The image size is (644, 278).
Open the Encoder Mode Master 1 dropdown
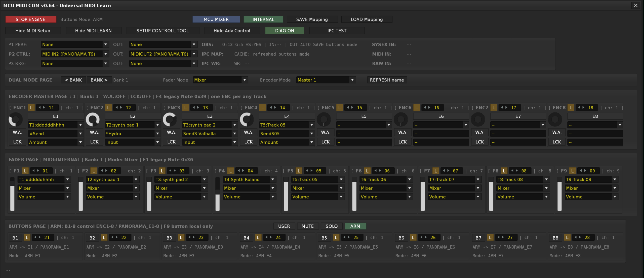[x=326, y=80]
